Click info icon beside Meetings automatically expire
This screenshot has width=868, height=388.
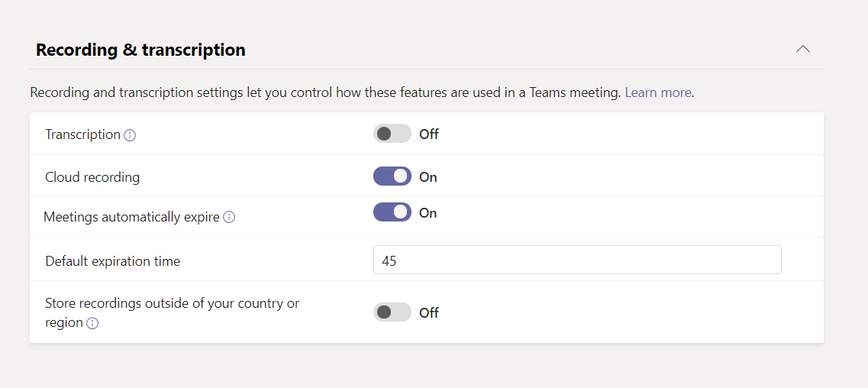click(x=229, y=217)
